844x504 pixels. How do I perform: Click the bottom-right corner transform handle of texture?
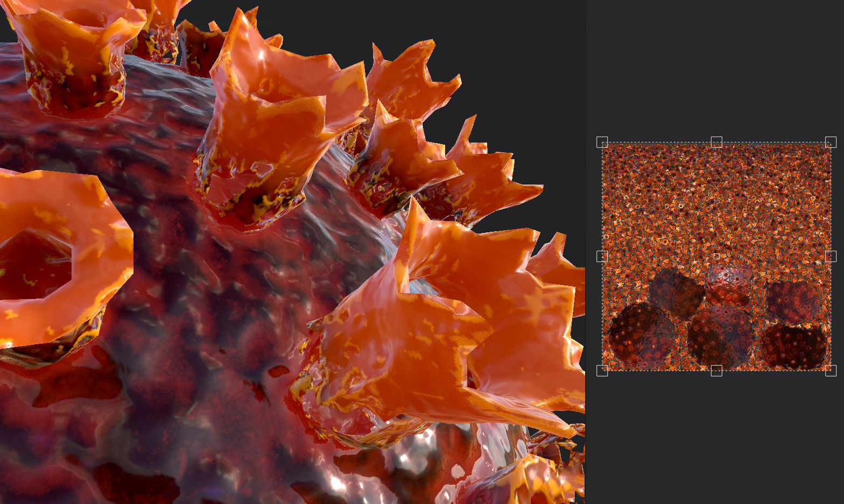point(831,370)
